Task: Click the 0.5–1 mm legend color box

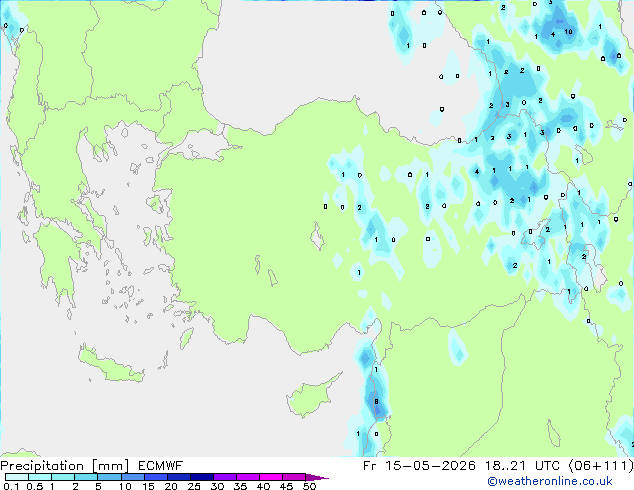Action: 40,477
